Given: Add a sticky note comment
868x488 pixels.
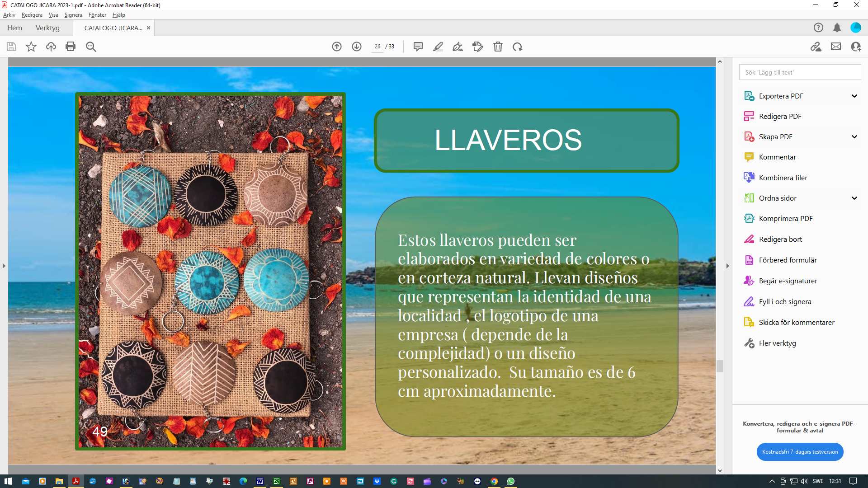Looking at the screenshot, I should pos(418,47).
